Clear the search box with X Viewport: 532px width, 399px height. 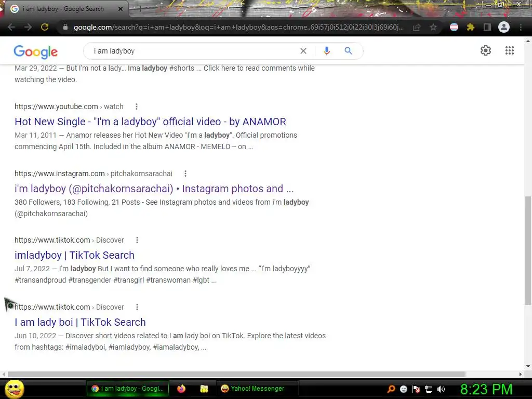click(303, 51)
